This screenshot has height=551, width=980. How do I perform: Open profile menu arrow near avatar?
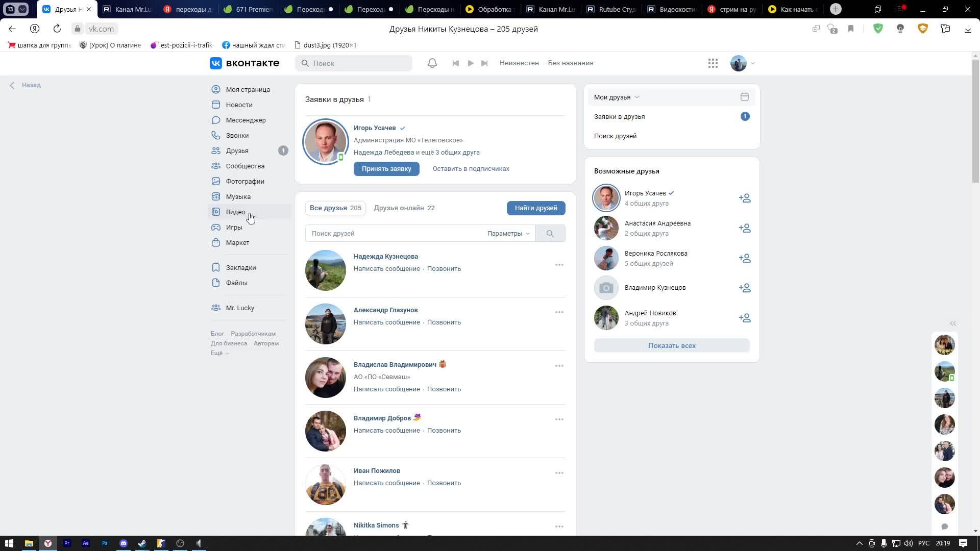coord(753,64)
